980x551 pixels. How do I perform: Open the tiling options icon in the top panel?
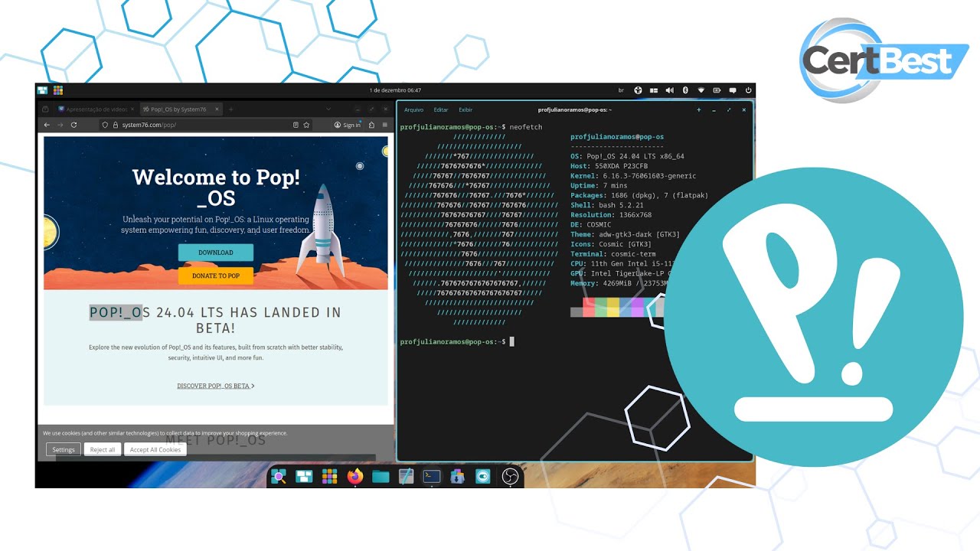654,90
